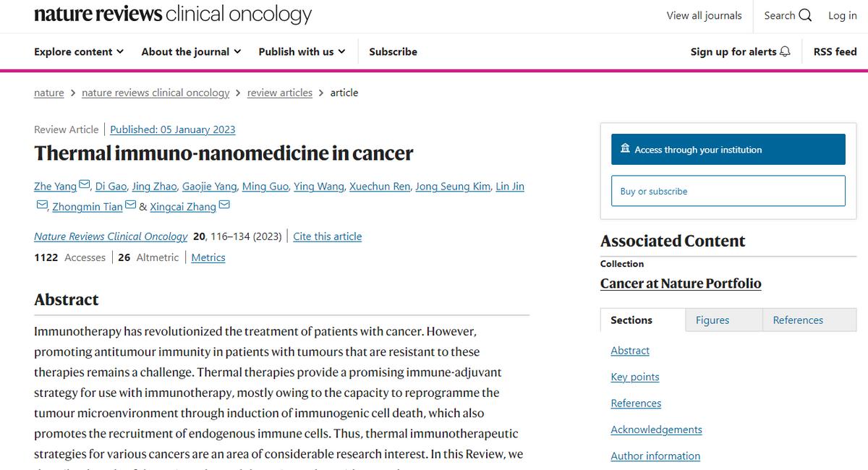The width and height of the screenshot is (868, 470).
Task: Click the institution building icon
Action: pos(625,149)
